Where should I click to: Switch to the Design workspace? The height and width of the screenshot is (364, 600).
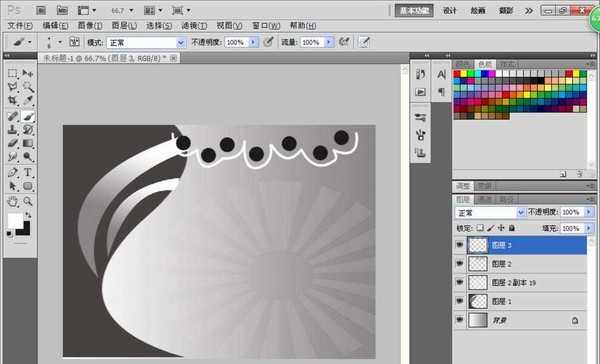tap(450, 10)
